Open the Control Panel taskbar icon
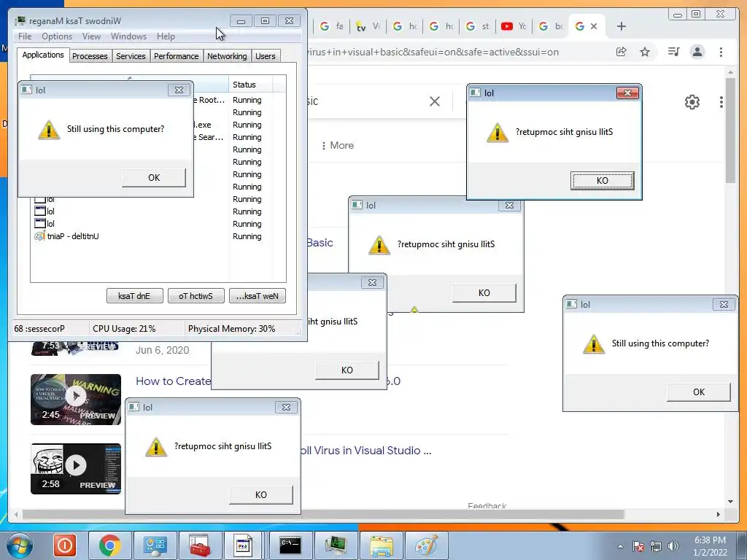Screen dimensions: 747x560 [155, 545]
